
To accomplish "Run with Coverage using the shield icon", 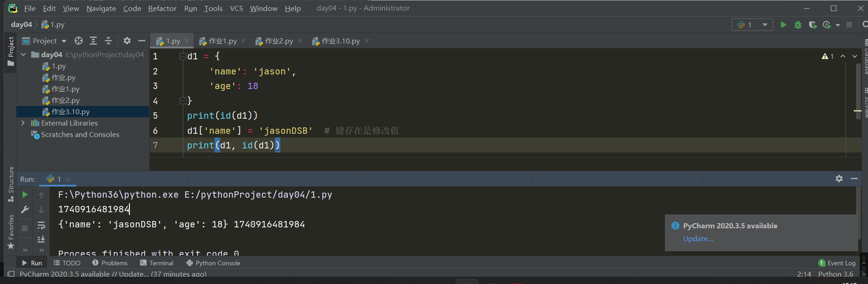I will pos(812,25).
